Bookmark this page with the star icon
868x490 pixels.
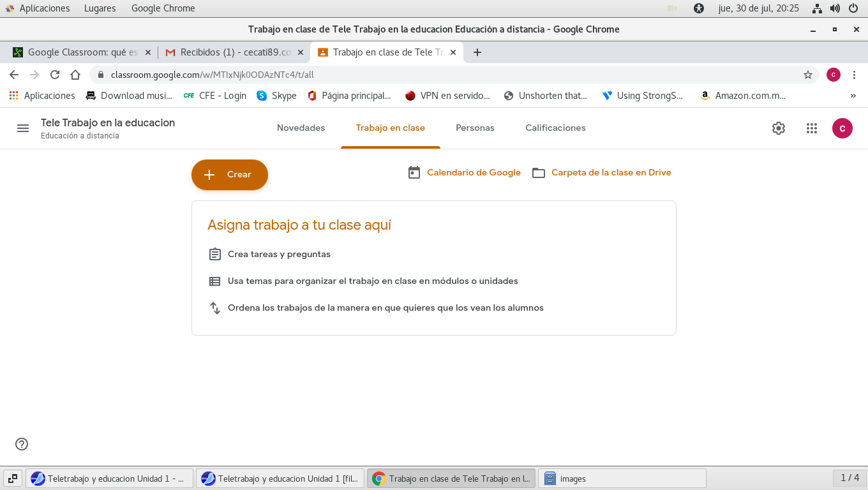[x=808, y=75]
